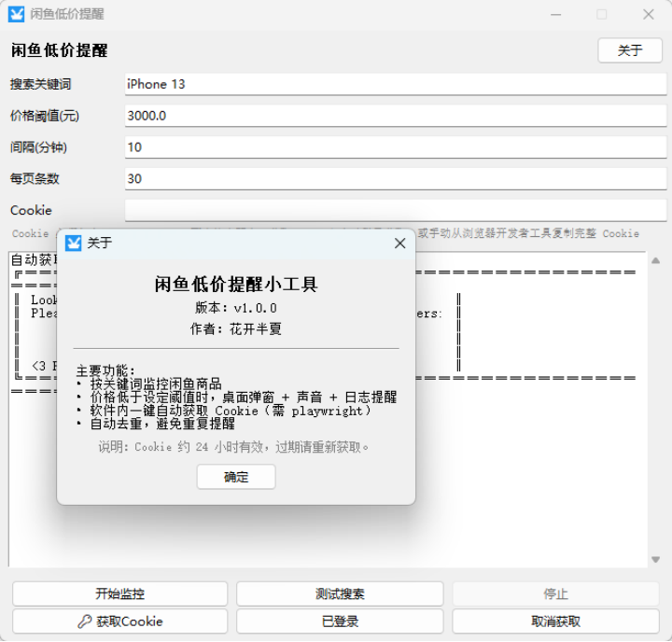Screen dimensions: 672x642
Task: Open the 关于 button in the main window
Action: point(630,50)
